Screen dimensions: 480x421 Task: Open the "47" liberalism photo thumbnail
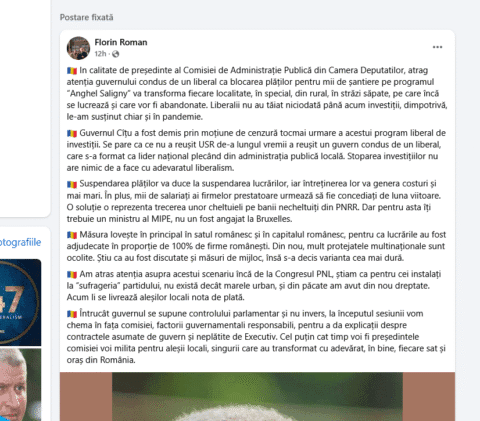[x=20, y=302]
